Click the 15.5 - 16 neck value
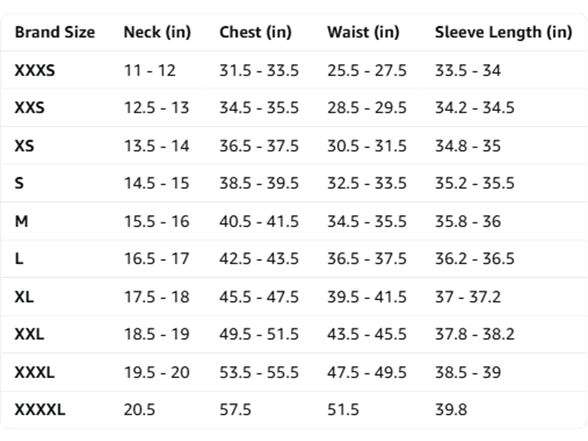The image size is (588, 441). coord(157,221)
